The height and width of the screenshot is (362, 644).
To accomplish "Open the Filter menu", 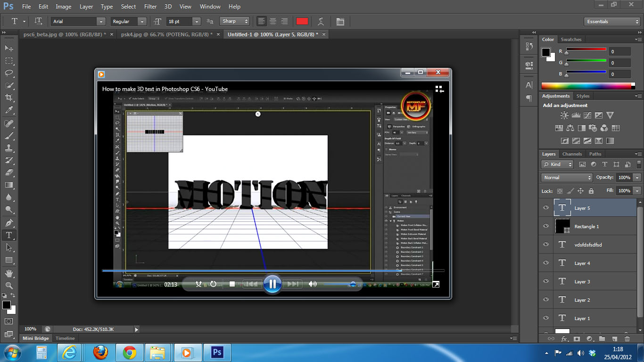I will pyautogui.click(x=150, y=7).
